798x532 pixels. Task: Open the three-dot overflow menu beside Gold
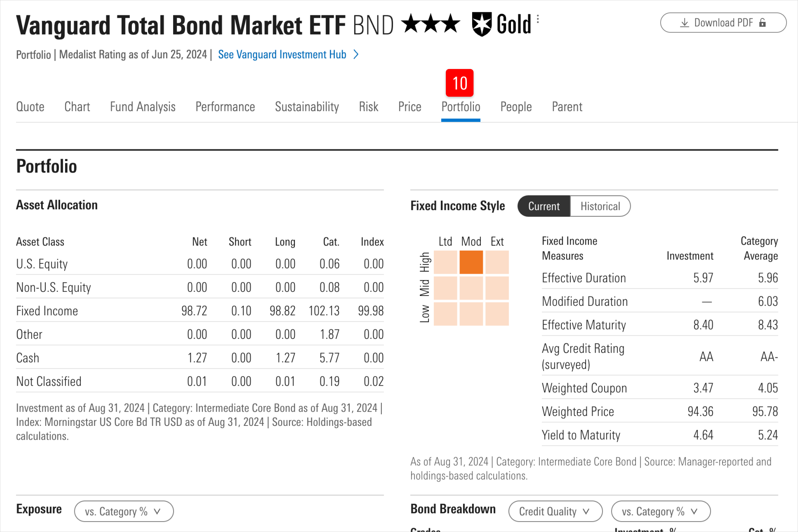click(x=538, y=19)
